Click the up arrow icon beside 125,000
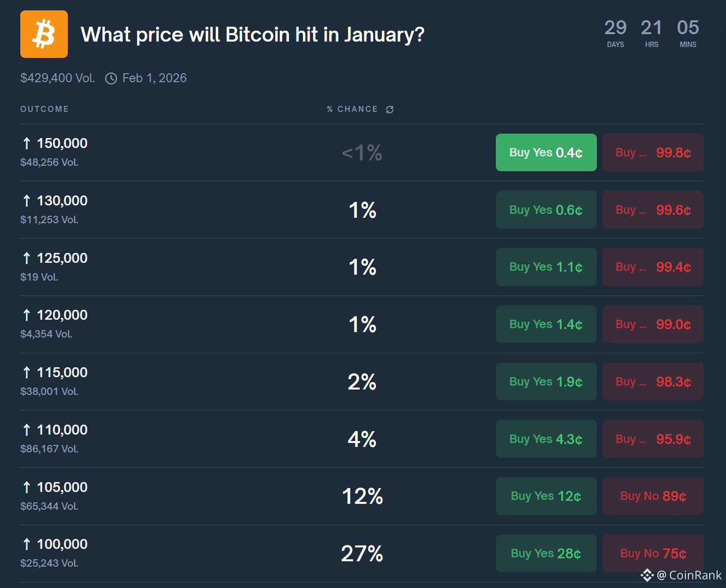 [27, 258]
